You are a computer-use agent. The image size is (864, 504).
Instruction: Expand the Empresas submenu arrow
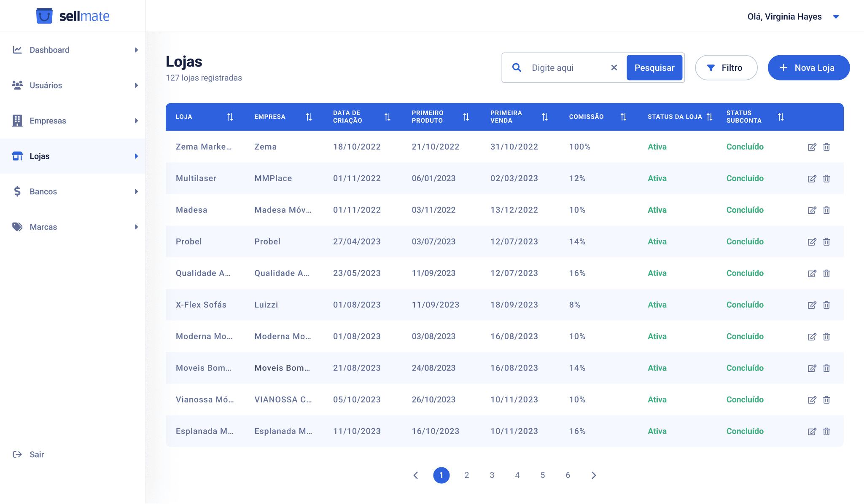point(136,121)
